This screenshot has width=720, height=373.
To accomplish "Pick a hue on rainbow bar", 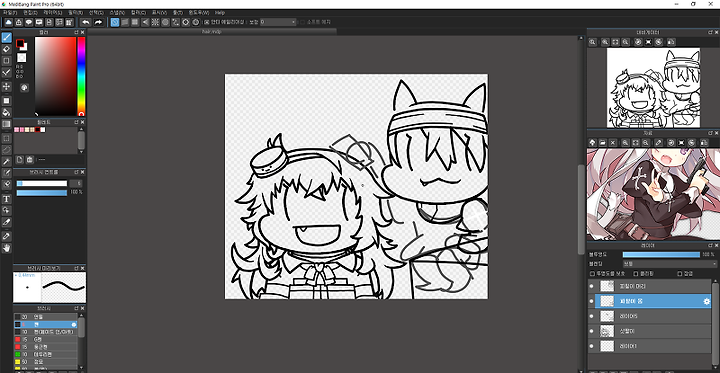I will coord(81,76).
